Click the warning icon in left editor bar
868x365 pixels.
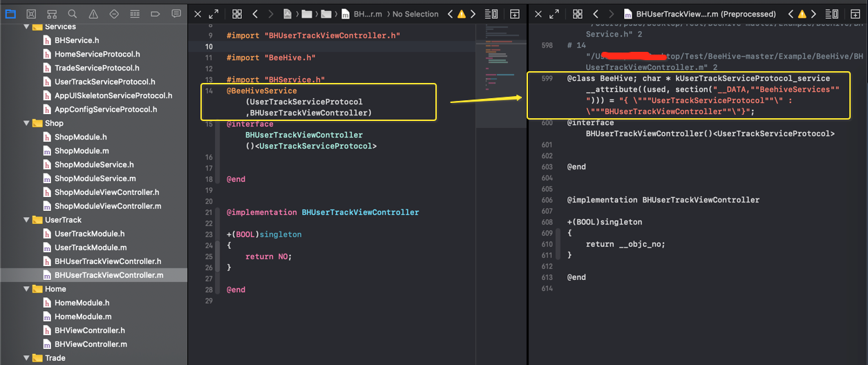coord(461,14)
